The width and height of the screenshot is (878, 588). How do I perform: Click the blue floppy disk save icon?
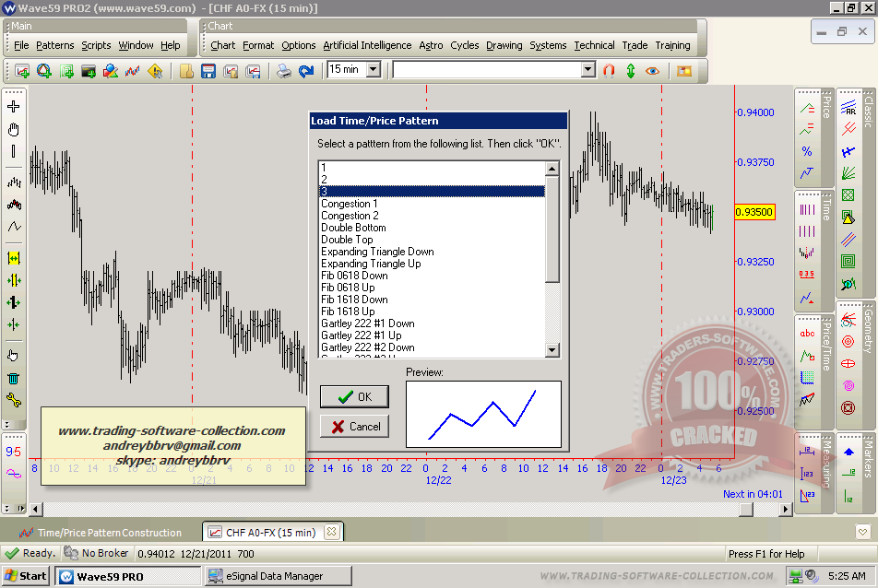tap(208, 70)
